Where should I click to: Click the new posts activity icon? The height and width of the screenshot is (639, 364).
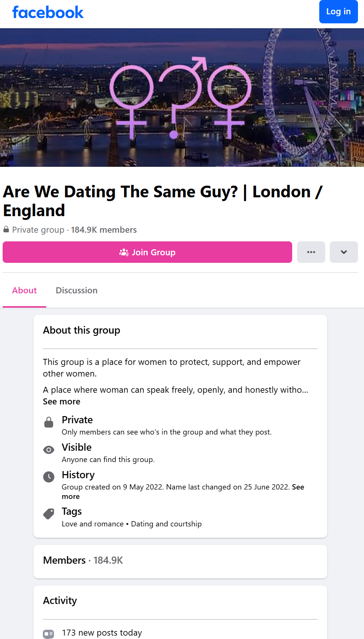pyautogui.click(x=49, y=634)
